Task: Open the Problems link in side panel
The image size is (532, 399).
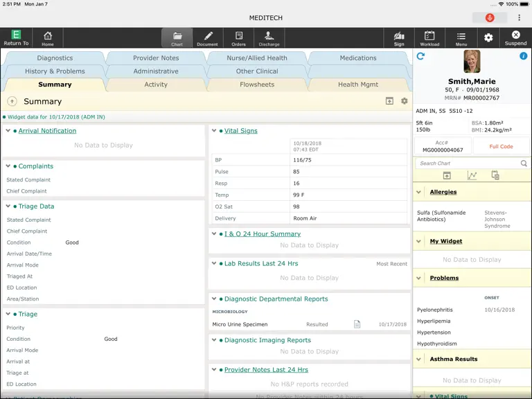Action: pyautogui.click(x=444, y=278)
